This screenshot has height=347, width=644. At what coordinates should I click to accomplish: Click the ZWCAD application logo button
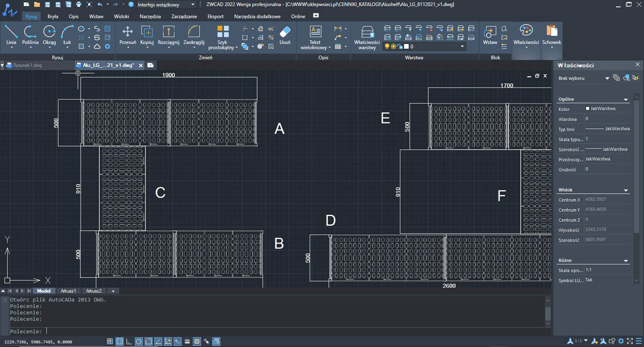pyautogui.click(x=10, y=11)
